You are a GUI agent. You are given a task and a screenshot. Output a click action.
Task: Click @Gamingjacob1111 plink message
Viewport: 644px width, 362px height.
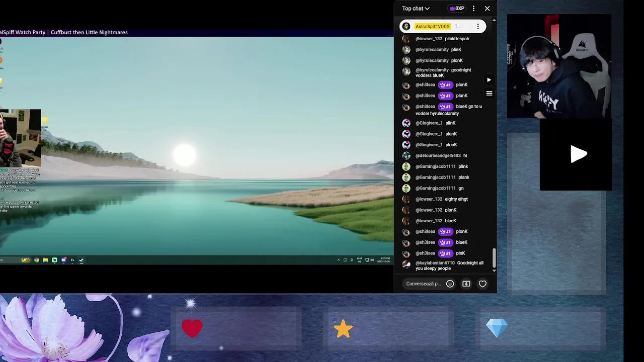[x=443, y=166]
